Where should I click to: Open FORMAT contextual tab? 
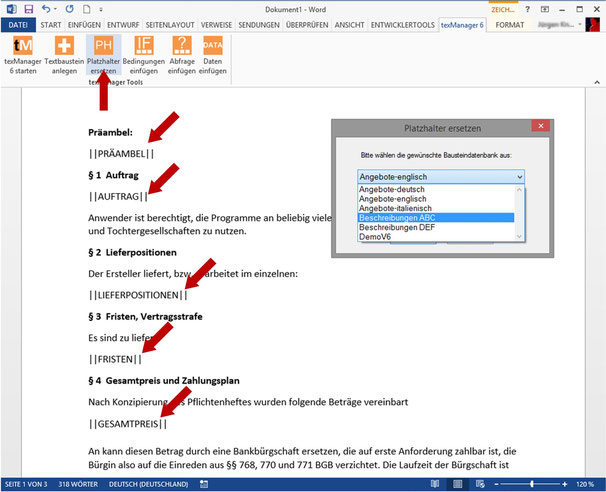[510, 25]
